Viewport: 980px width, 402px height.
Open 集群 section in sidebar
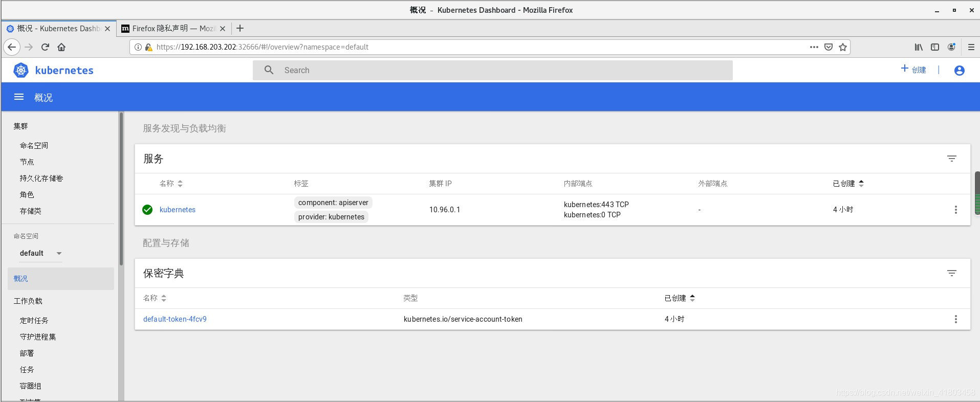coord(21,126)
